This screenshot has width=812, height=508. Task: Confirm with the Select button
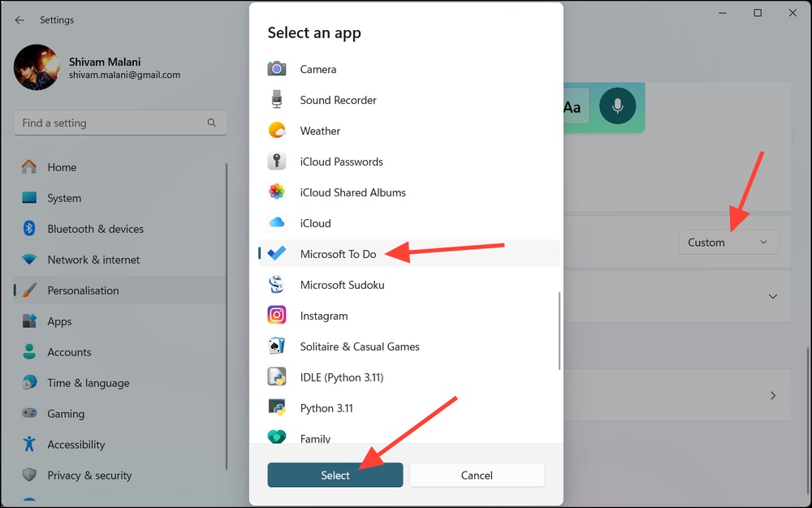click(335, 475)
